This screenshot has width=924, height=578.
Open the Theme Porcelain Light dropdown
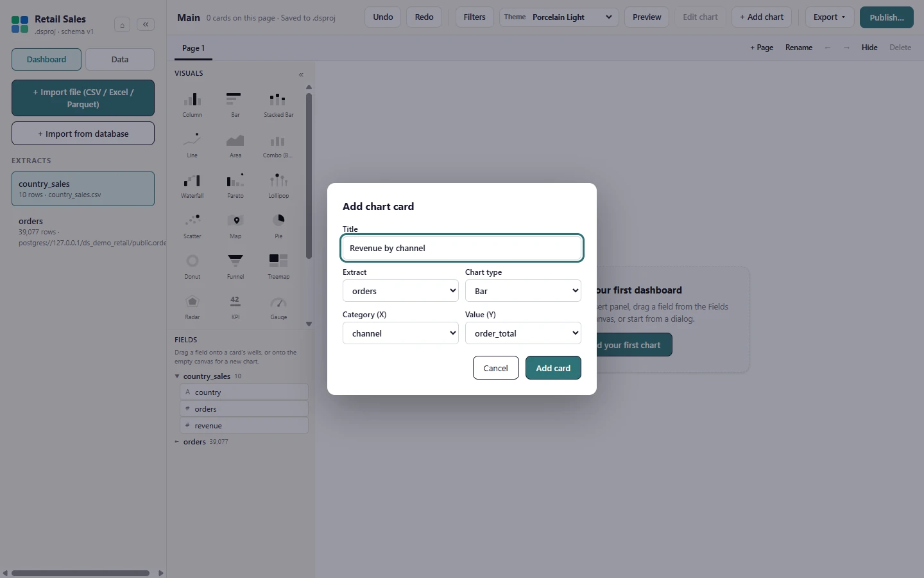pyautogui.click(x=559, y=17)
